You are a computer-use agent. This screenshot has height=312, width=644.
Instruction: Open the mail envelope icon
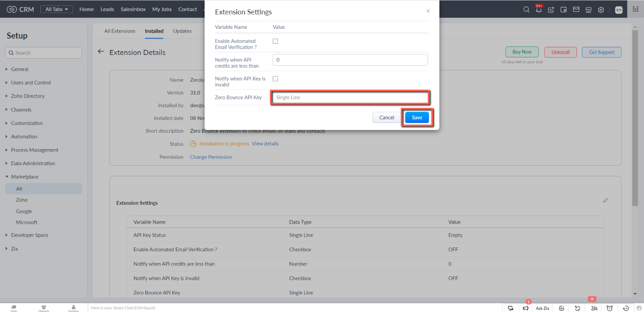click(576, 9)
